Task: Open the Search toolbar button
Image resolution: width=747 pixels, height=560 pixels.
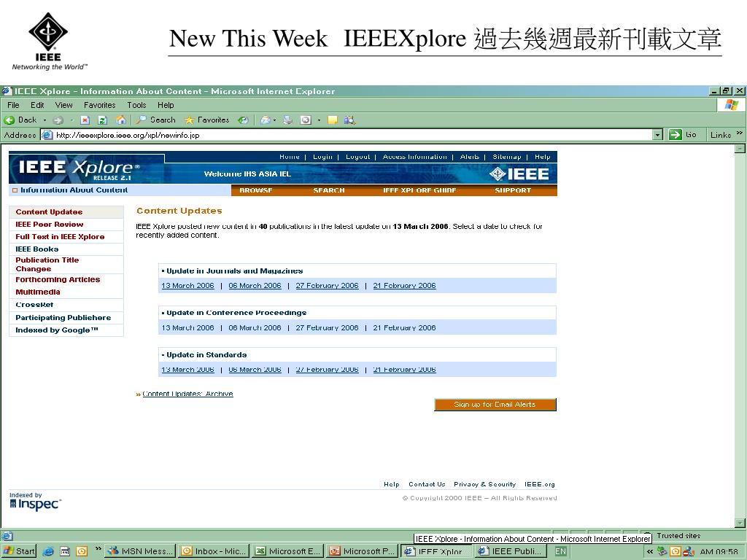Action: click(x=156, y=120)
